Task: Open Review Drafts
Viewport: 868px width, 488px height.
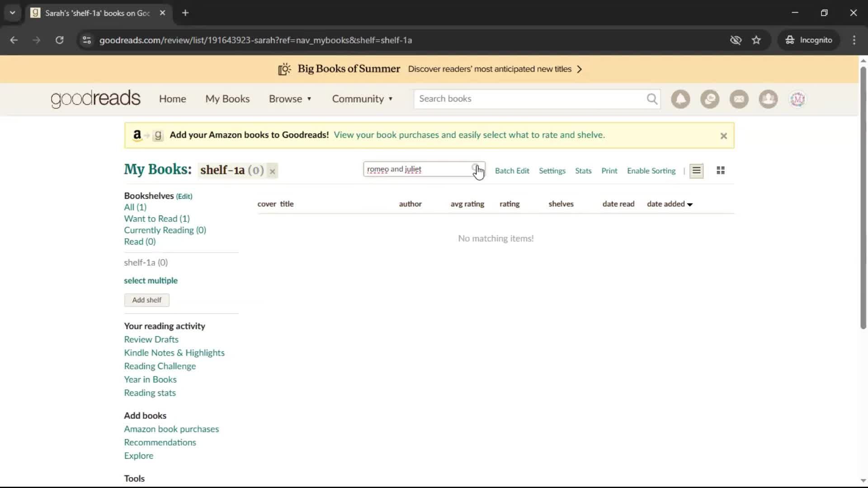Action: (151, 339)
